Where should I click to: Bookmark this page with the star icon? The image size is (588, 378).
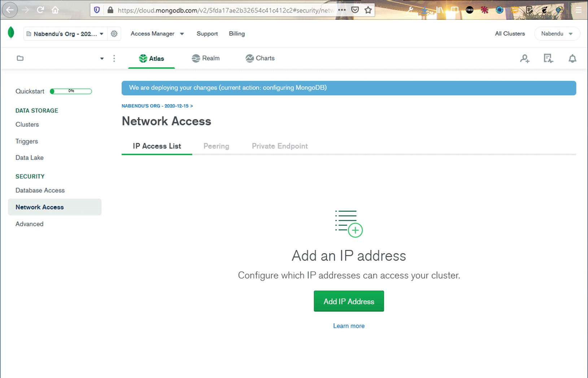[x=368, y=10]
